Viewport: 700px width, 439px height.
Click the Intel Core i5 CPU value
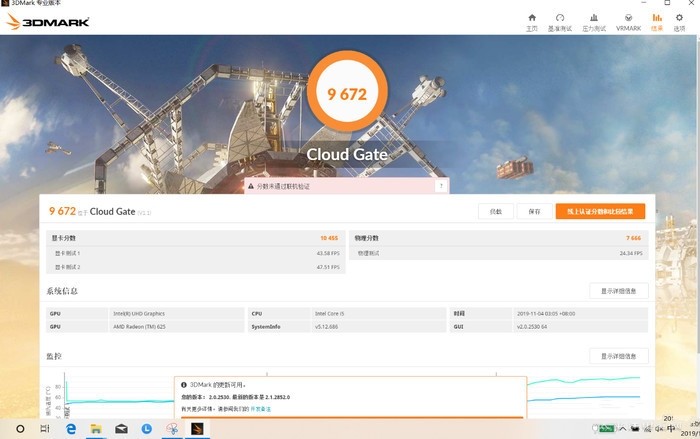coord(329,314)
